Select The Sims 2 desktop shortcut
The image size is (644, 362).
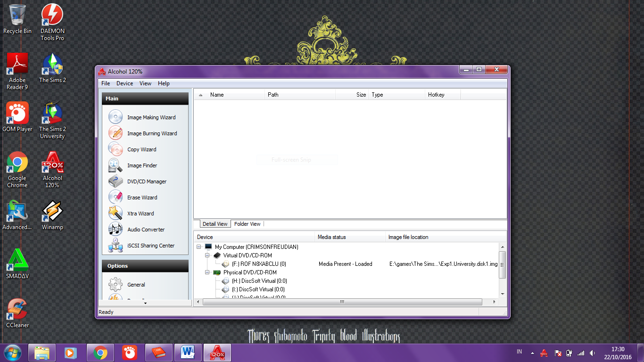[x=52, y=68]
